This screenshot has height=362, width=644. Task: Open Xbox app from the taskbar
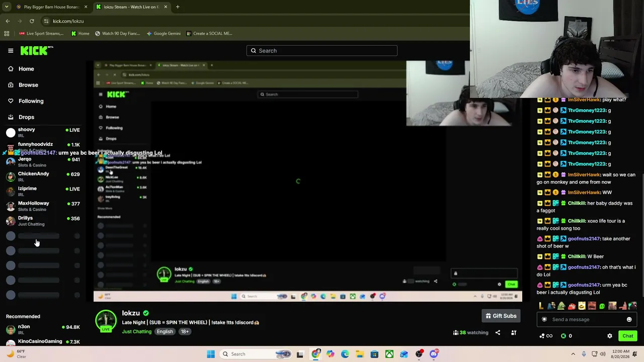(389, 354)
